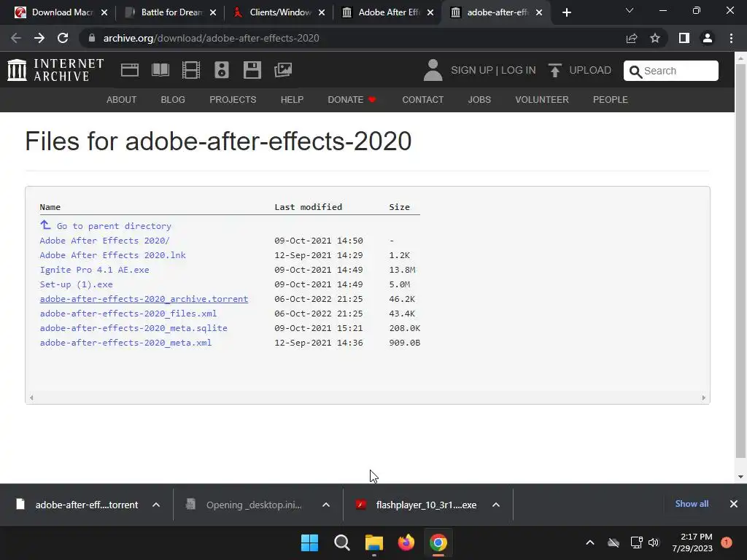The image size is (747, 560).
Task: Open the JOBS menu item
Action: (x=479, y=99)
